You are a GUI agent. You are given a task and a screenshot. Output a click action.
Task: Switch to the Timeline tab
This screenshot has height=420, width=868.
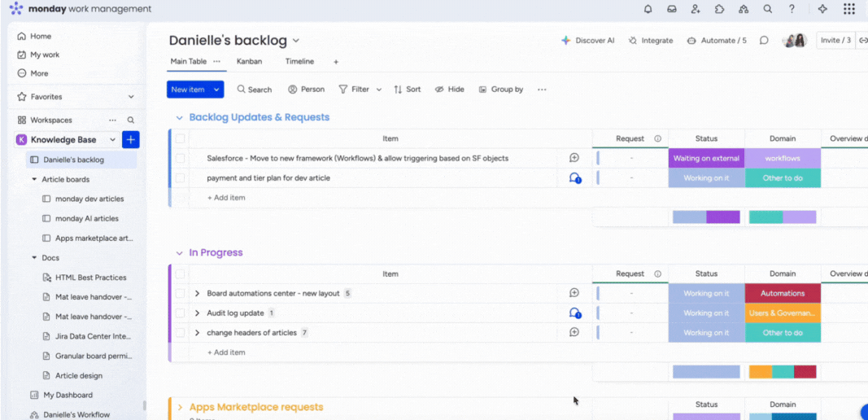coord(299,62)
